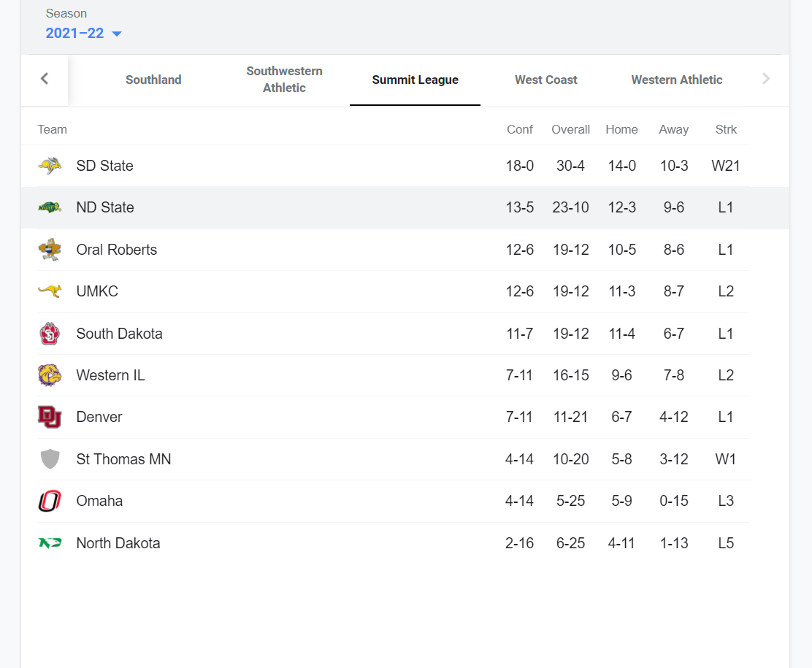Click Omaha's 5-25 overall record
The height and width of the screenshot is (668, 812).
pyautogui.click(x=571, y=502)
